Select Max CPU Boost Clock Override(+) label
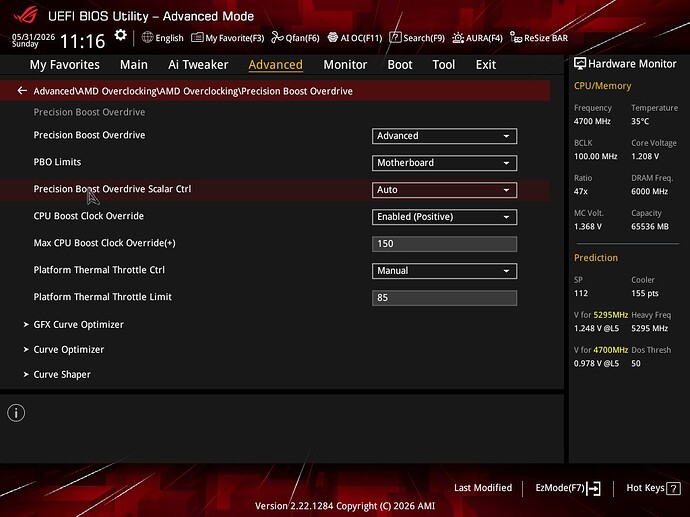The image size is (690, 517). click(x=104, y=243)
